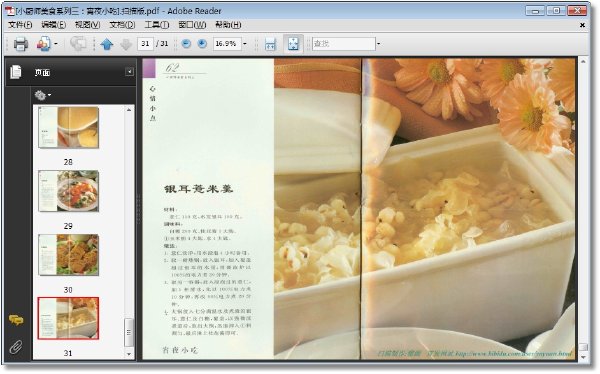Click the Pages panel icon in sidebar
Image resolution: width=600 pixels, height=374 pixels.
[x=16, y=72]
